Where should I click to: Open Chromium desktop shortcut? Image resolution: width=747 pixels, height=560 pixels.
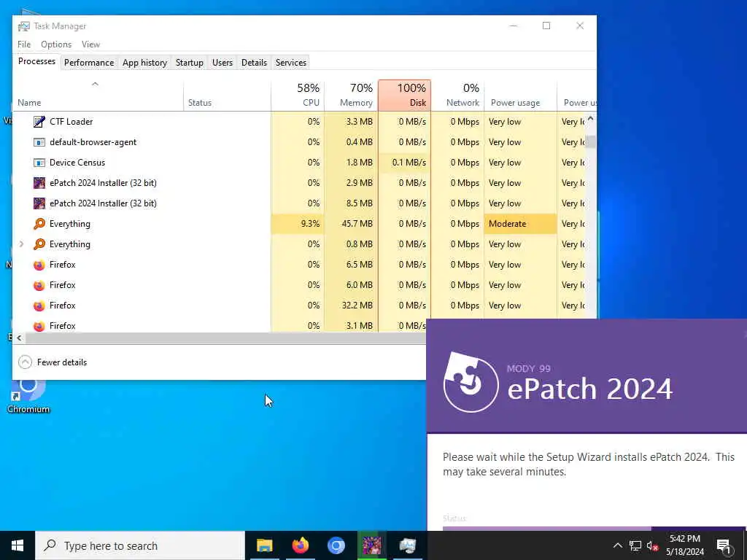coord(28,396)
